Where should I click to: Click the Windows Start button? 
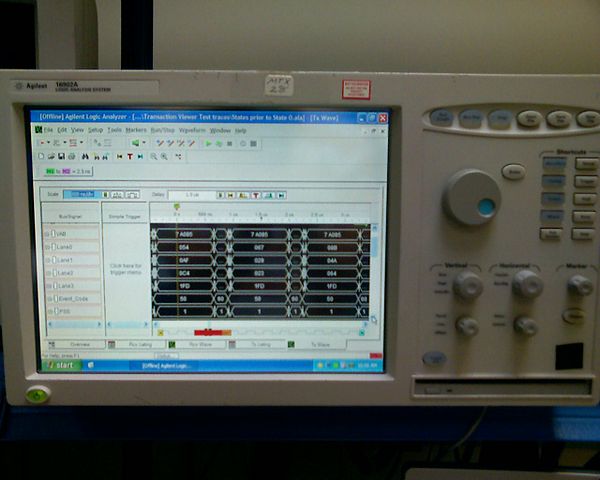[64, 365]
